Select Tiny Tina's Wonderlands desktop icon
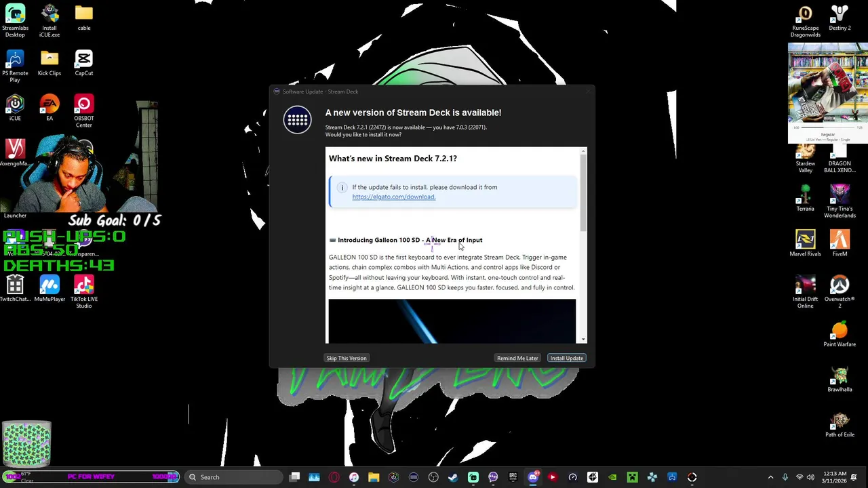Viewport: 868px width, 488px height. (x=840, y=201)
